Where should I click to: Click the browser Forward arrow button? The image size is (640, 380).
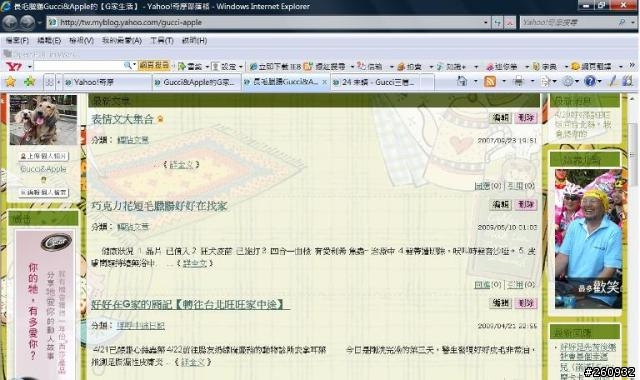pyautogui.click(x=27, y=22)
